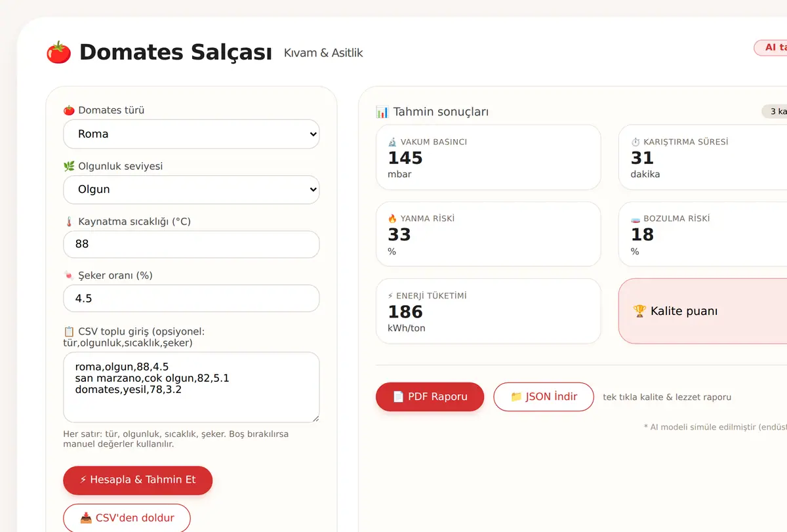This screenshot has height=532, width=787.
Task: Click the bar chart icon next to Tahmin sonuçları
Action: click(382, 112)
